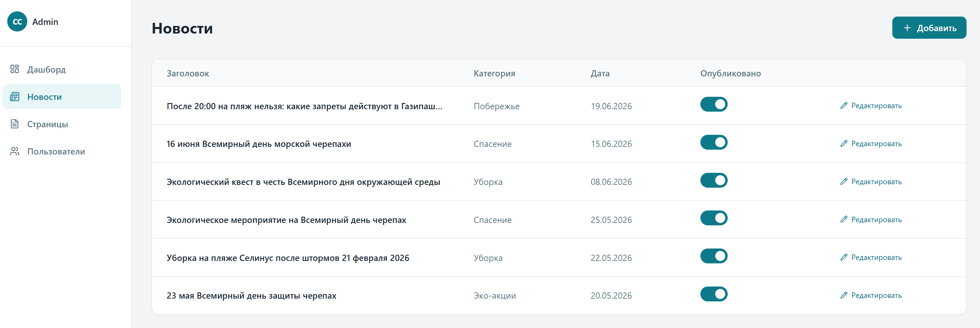Go to Страницы in the sidebar
The image size is (980, 328).
(62, 124)
